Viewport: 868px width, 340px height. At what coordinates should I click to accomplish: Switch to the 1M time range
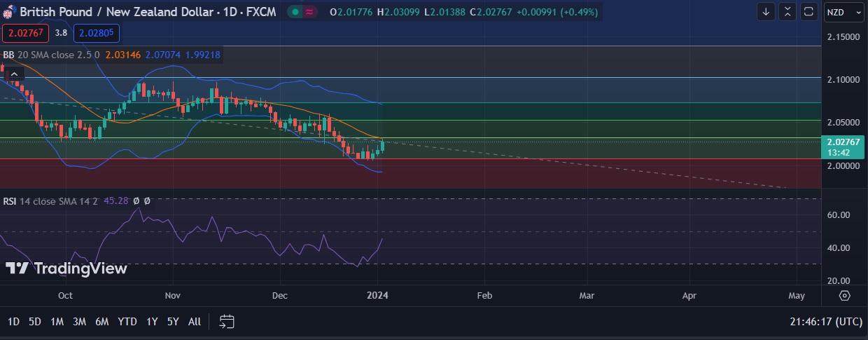(x=57, y=322)
